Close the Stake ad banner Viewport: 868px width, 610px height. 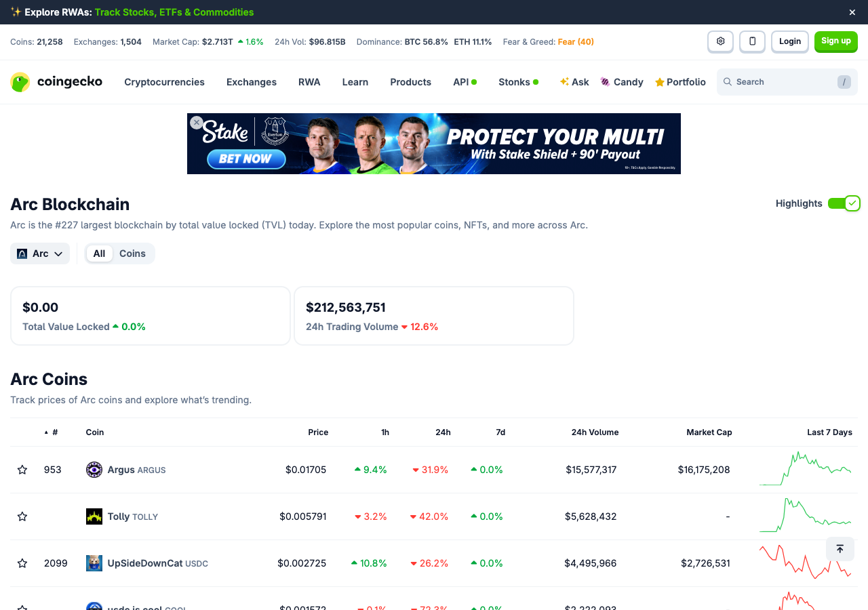pos(197,123)
